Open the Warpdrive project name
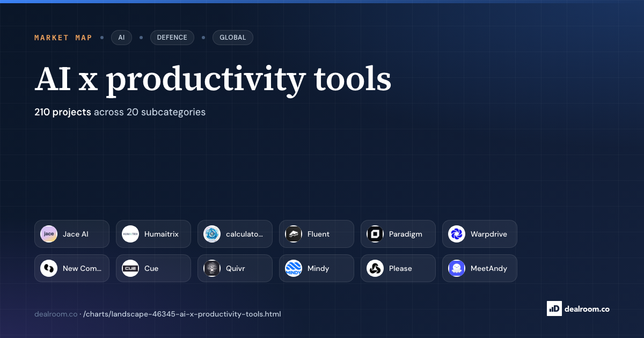 (489, 234)
